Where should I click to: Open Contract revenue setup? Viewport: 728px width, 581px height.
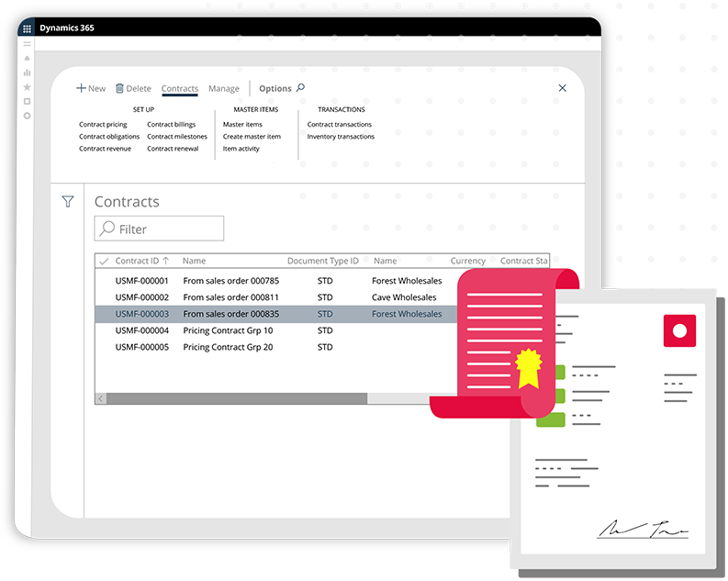pos(105,149)
